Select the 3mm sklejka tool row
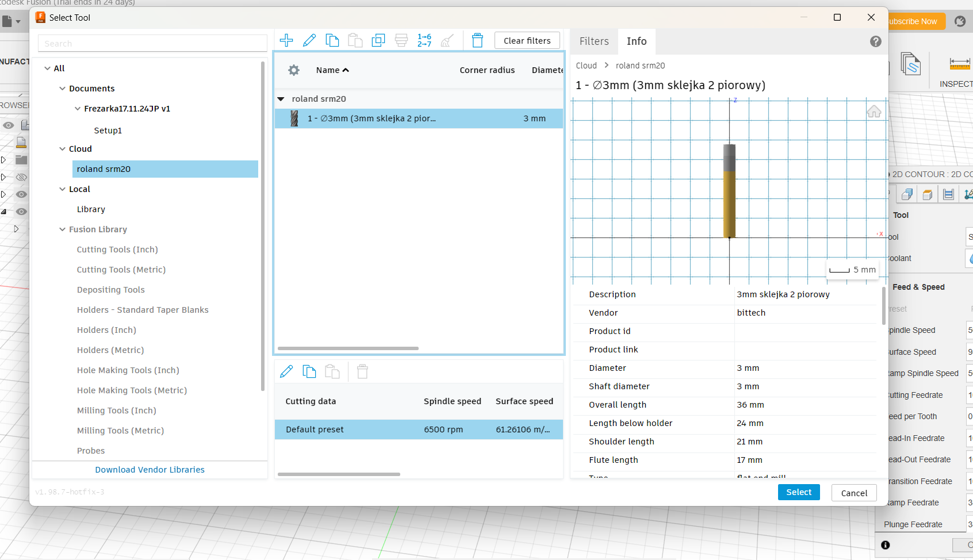The image size is (973, 560). (419, 118)
